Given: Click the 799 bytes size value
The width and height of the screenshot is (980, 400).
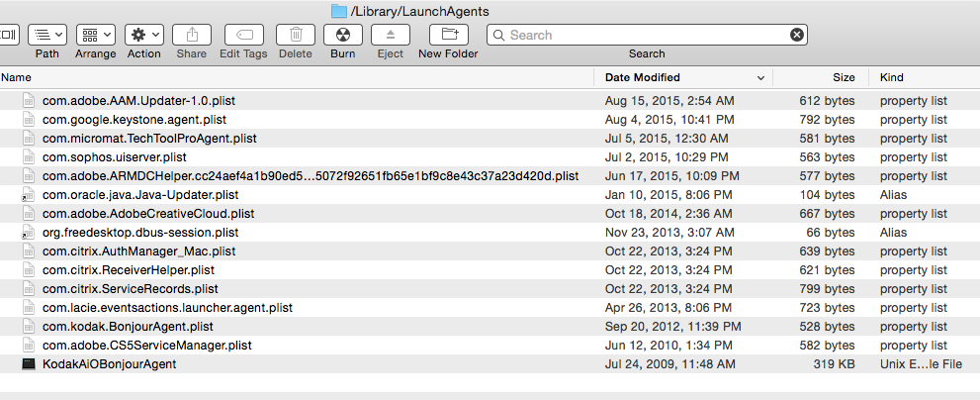Looking at the screenshot, I should [x=827, y=288].
